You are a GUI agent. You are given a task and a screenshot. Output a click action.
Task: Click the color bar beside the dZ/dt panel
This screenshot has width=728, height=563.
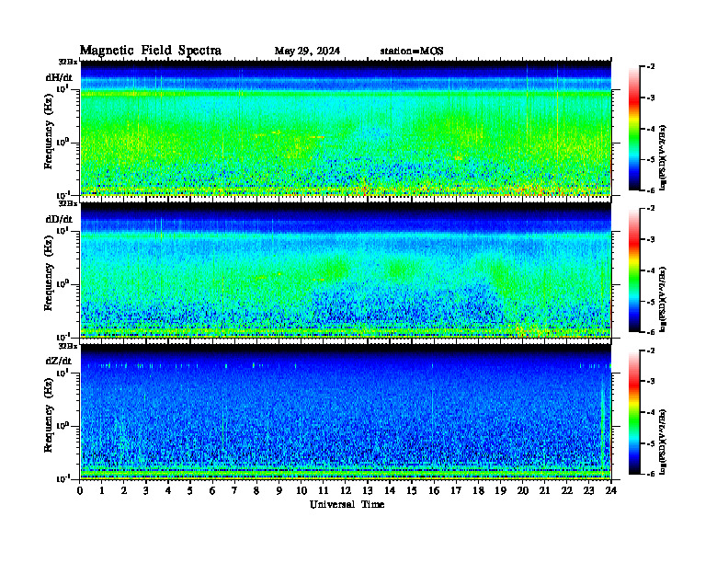[x=633, y=412]
